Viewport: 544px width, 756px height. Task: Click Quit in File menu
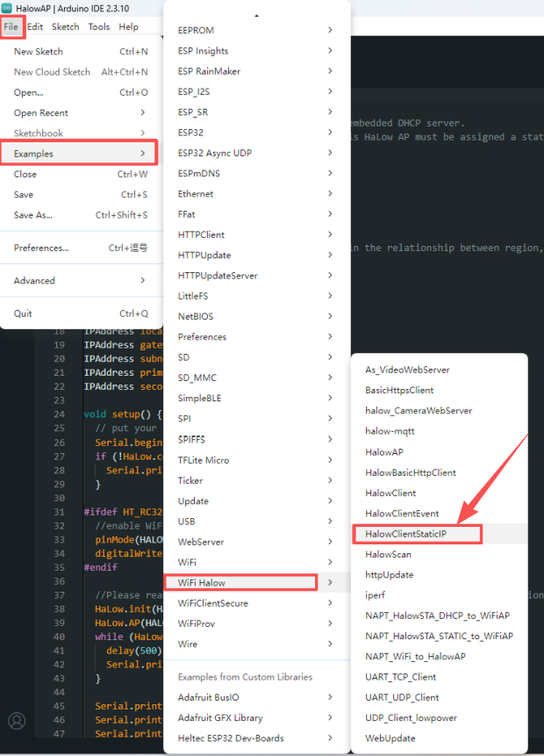(x=81, y=313)
